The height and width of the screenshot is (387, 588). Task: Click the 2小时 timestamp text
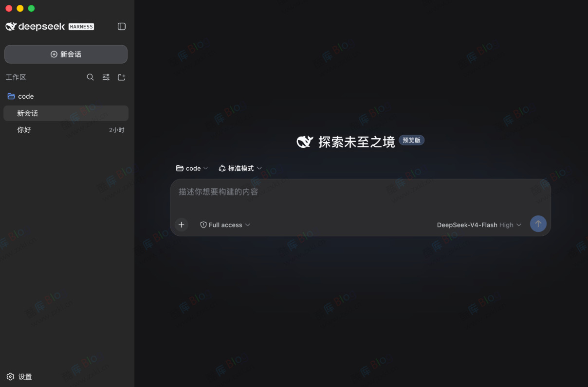click(117, 130)
